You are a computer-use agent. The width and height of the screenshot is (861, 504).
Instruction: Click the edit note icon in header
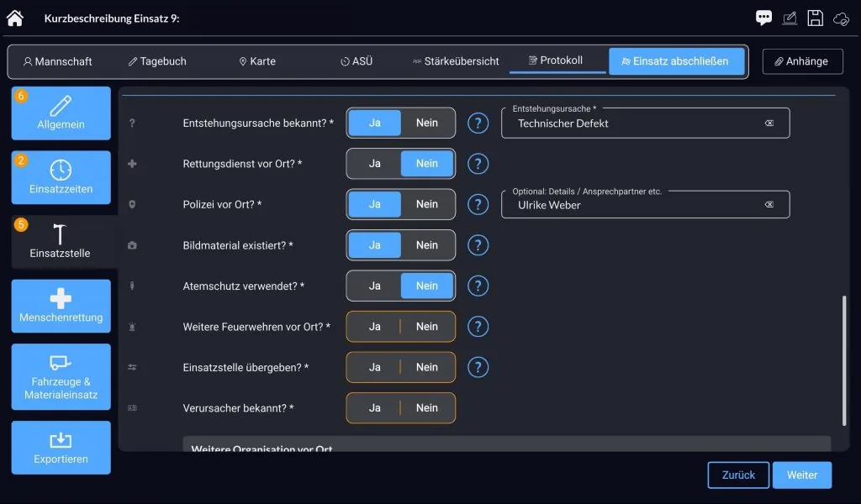789,18
